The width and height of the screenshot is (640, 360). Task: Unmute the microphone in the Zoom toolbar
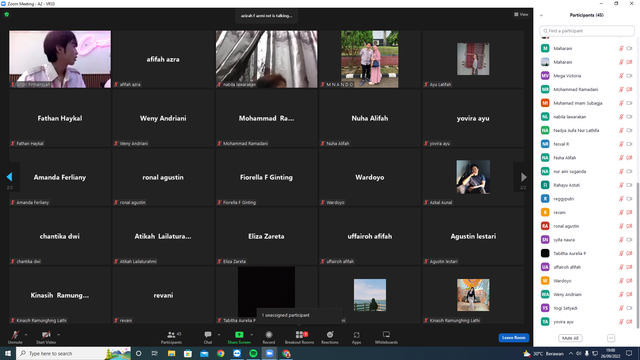click(x=15, y=337)
